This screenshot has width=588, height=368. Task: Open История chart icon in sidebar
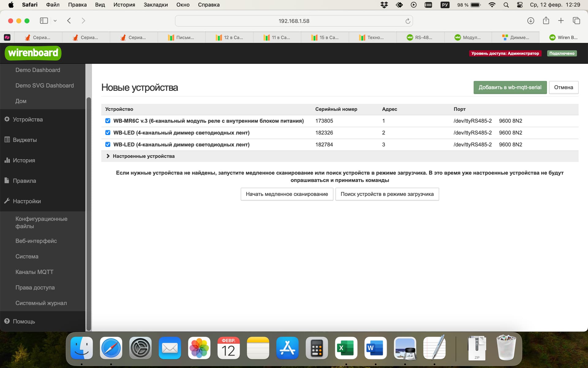7,160
